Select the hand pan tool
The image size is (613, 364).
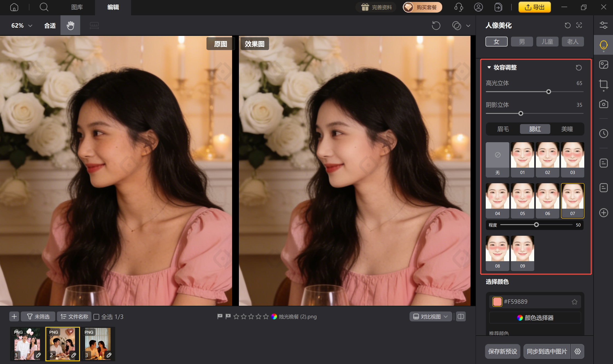coord(70,25)
